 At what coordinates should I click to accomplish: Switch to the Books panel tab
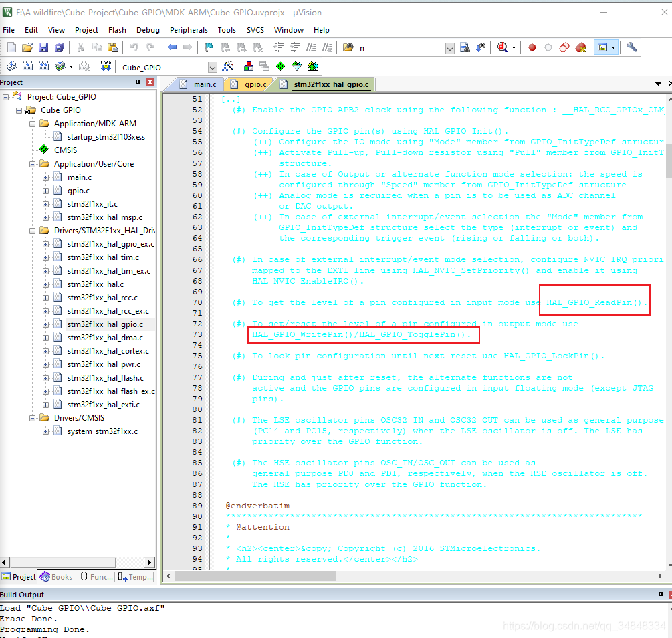[57, 576]
